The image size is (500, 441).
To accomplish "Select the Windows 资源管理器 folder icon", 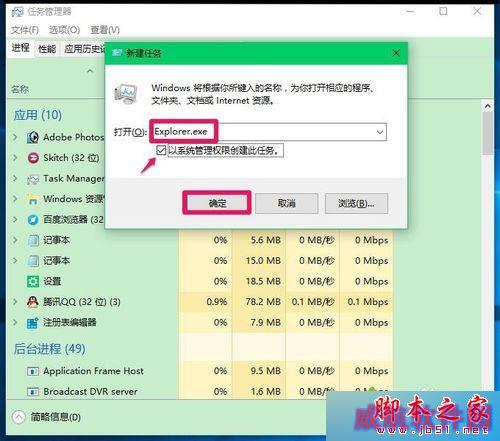I will (x=33, y=199).
